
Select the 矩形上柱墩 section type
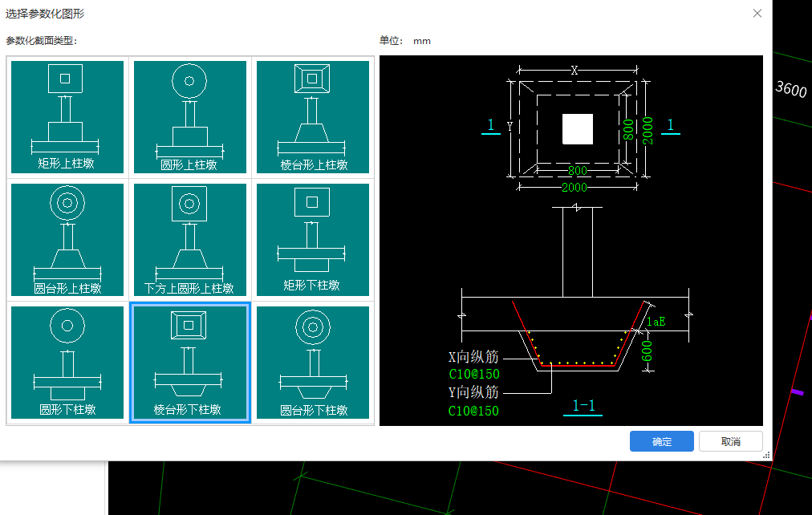[67, 117]
